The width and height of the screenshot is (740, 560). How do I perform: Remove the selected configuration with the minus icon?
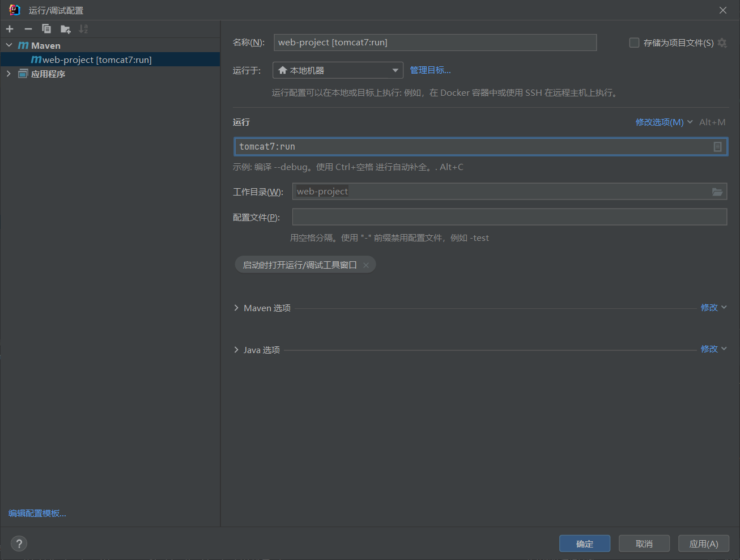[28, 29]
